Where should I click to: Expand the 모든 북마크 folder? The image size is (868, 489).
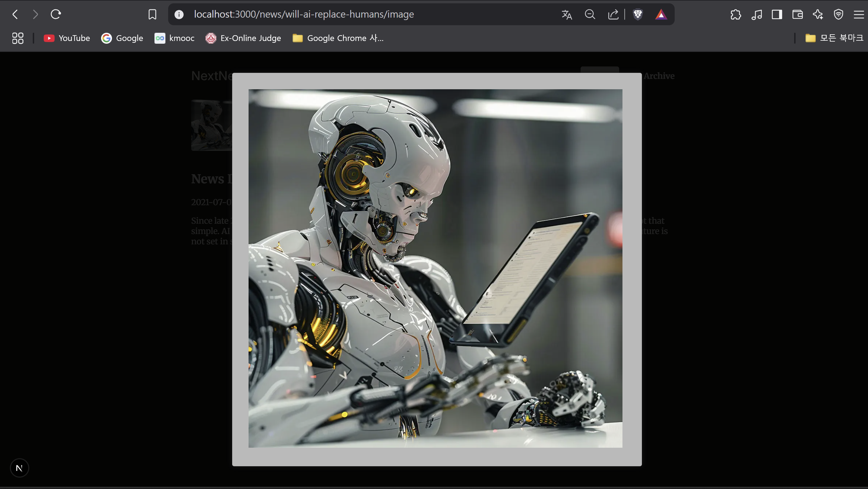click(834, 38)
